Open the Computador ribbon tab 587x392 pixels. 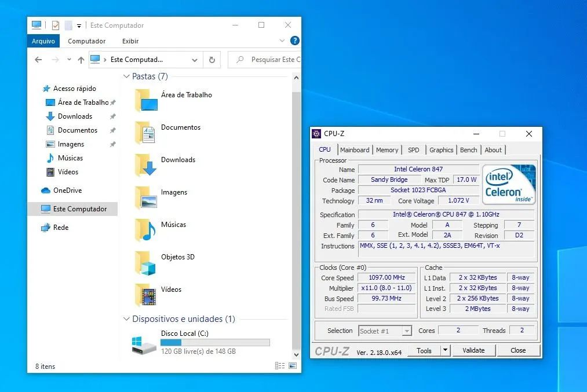click(x=87, y=41)
